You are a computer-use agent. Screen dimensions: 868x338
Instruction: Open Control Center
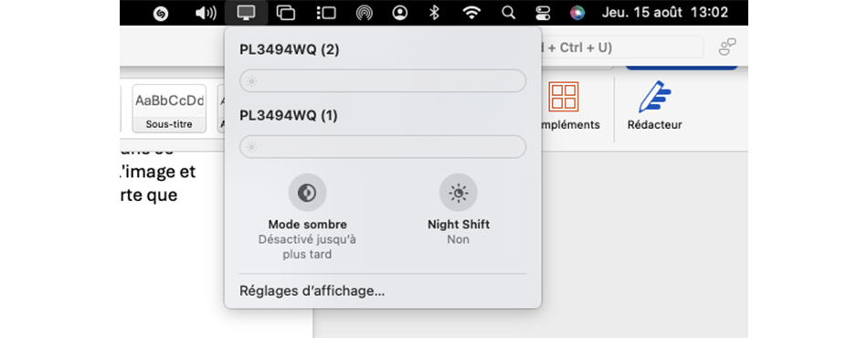tap(542, 13)
